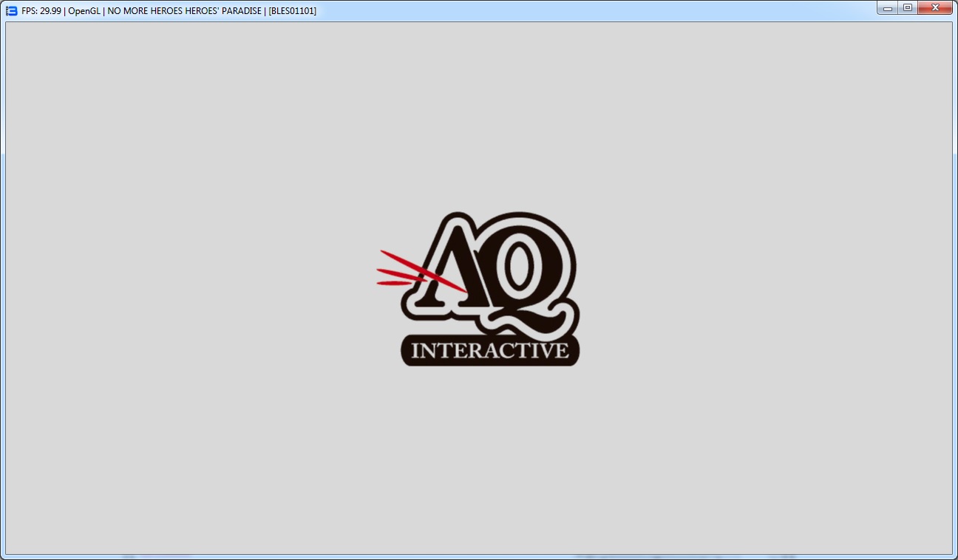Maximize the emulator game window
The height and width of the screenshot is (560, 958).
point(907,8)
